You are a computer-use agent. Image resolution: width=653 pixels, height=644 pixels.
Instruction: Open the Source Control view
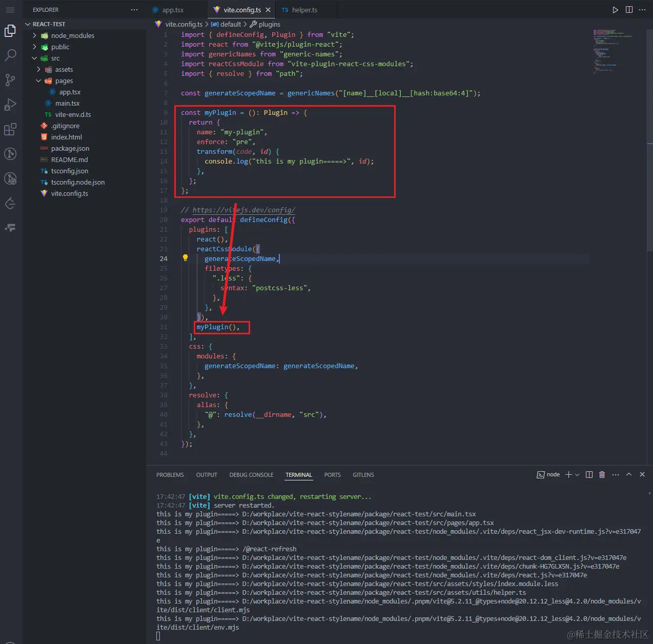(10, 80)
